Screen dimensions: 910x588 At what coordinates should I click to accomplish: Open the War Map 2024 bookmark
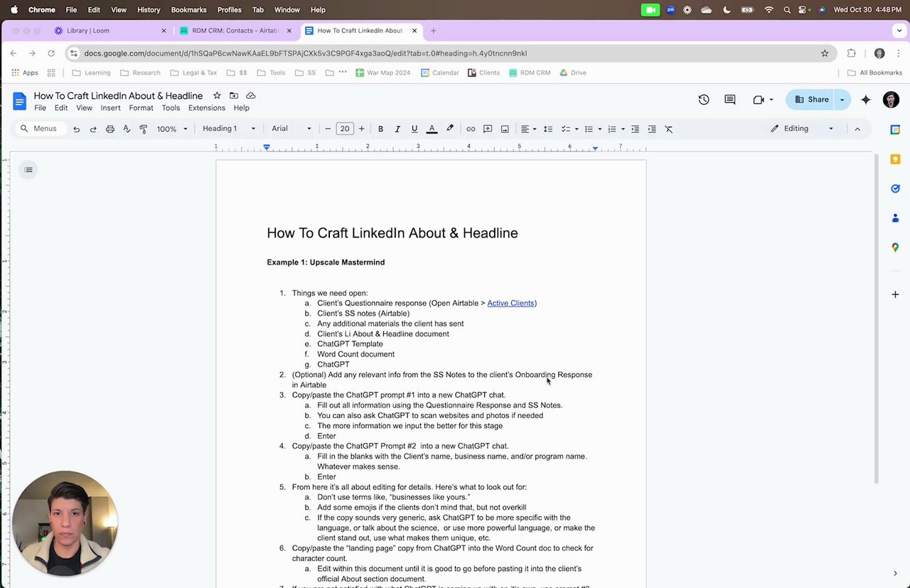point(382,73)
